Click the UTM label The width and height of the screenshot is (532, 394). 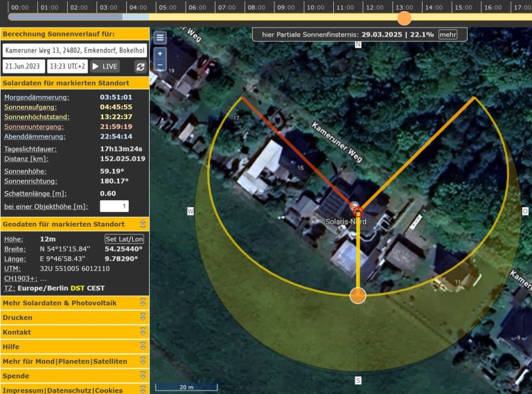coord(12,269)
